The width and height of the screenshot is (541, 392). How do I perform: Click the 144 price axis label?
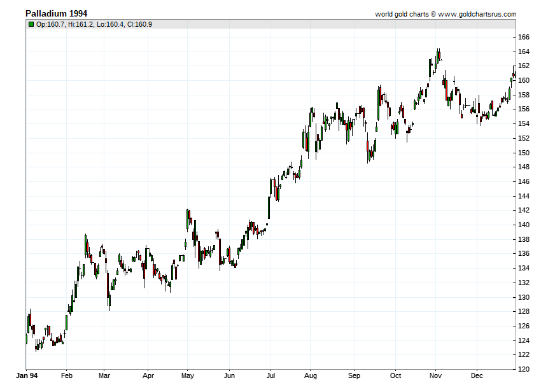(524, 195)
